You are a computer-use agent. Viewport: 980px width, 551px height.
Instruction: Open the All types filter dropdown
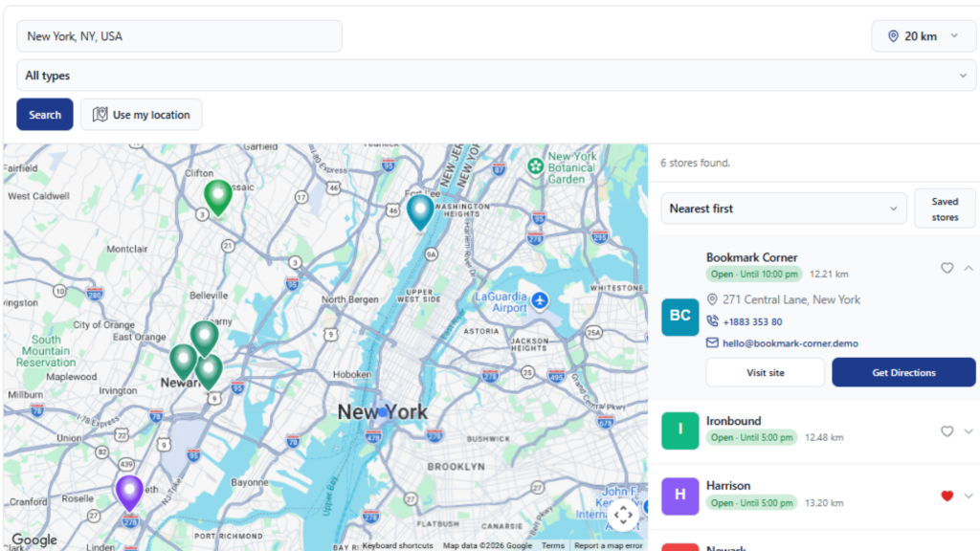(x=497, y=76)
